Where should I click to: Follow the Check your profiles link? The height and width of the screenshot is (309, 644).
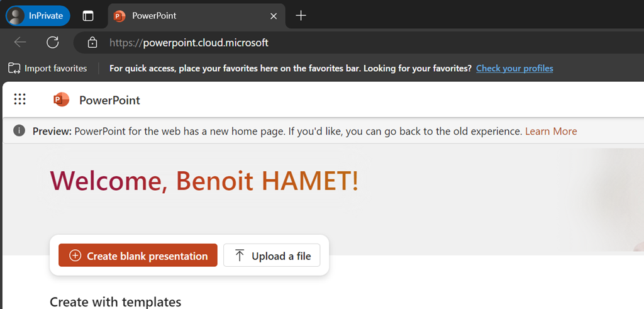(514, 68)
